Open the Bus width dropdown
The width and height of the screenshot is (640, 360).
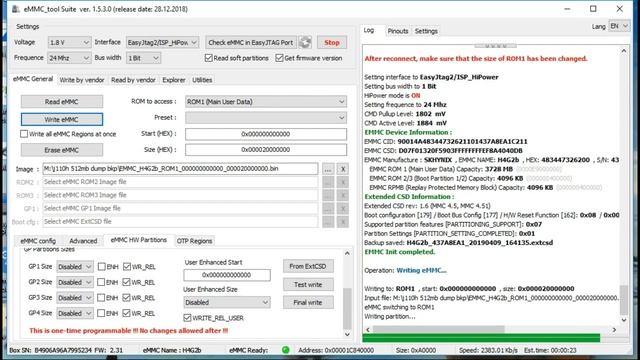tap(143, 58)
